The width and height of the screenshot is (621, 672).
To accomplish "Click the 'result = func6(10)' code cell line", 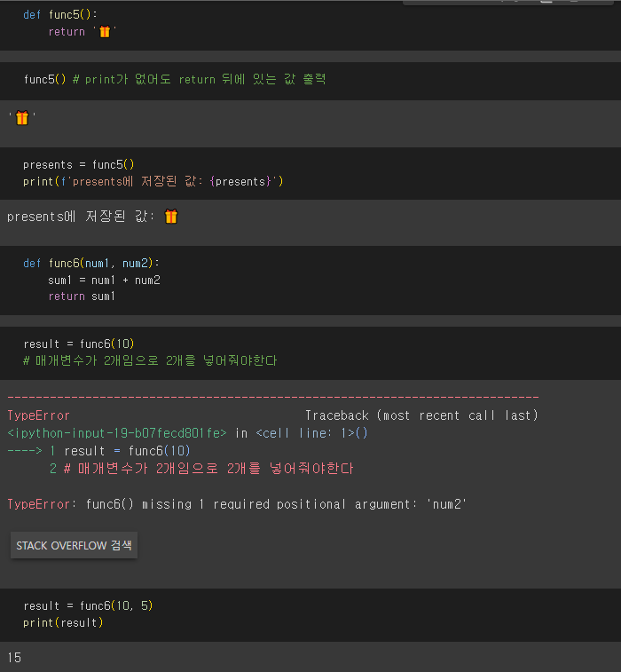I will tap(79, 344).
